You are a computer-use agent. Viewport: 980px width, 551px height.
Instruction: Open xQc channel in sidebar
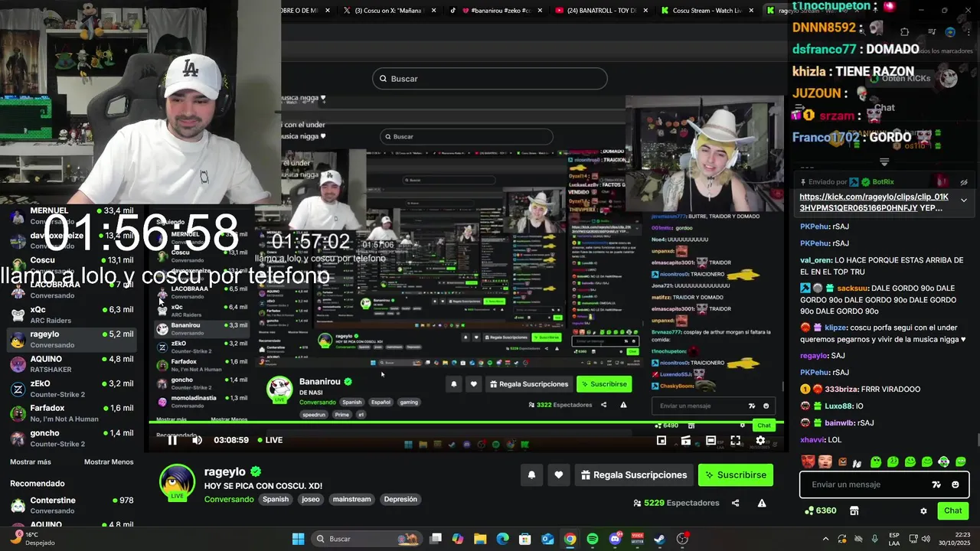pos(70,315)
